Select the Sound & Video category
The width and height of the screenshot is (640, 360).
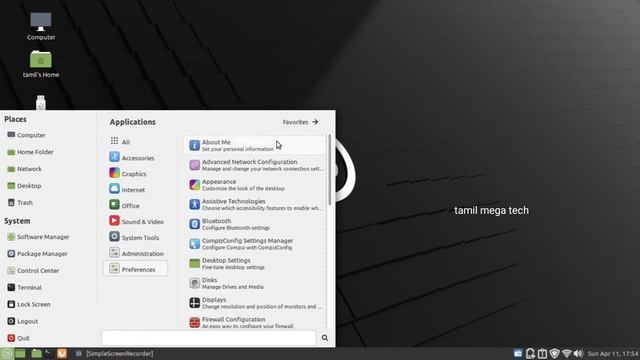tap(136, 221)
